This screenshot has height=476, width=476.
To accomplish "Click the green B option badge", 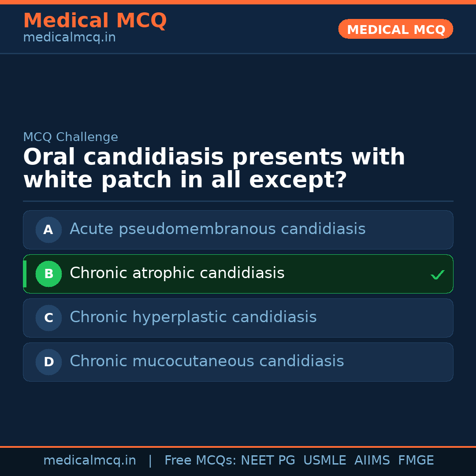I will [x=48, y=274].
